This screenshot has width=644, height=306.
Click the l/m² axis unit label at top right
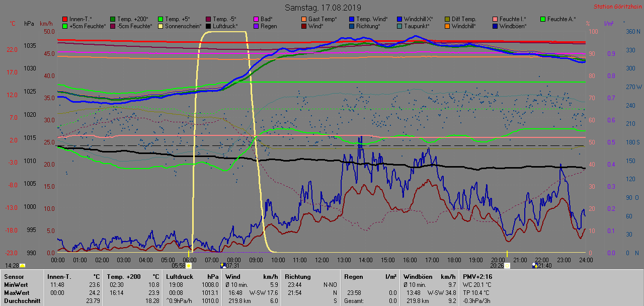pos(608,24)
